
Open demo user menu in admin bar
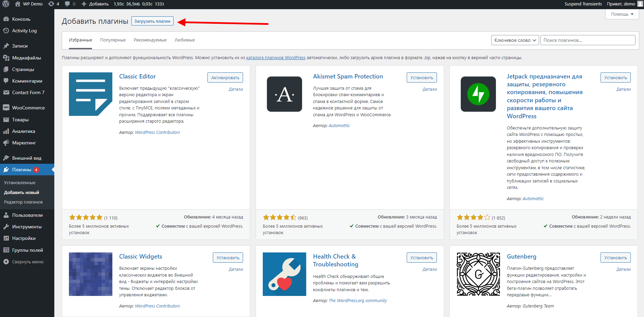click(x=625, y=4)
